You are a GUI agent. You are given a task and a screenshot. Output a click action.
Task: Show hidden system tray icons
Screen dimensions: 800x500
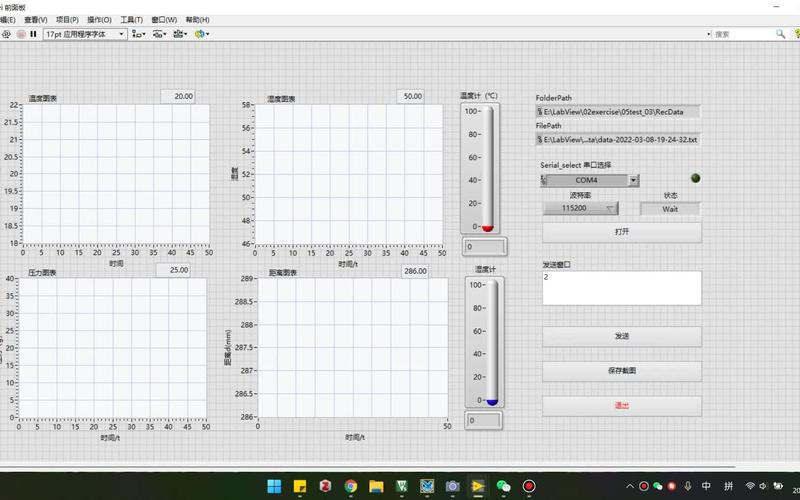pos(630,486)
